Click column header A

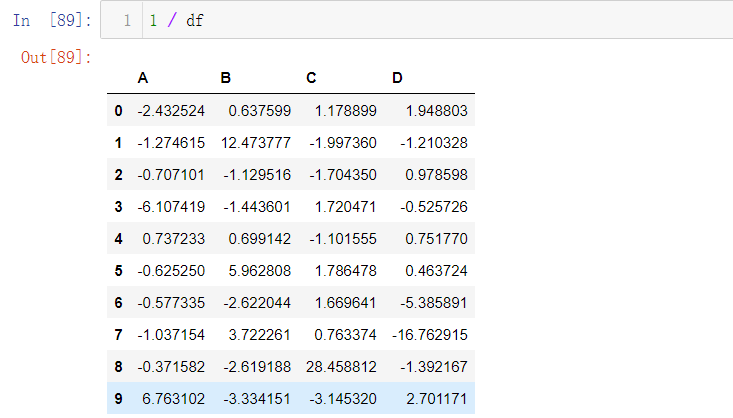coord(143,78)
